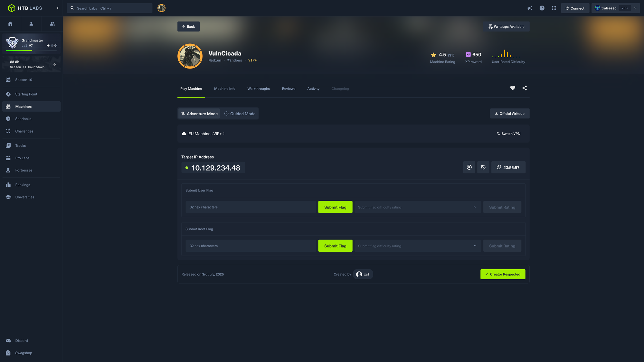Viewport: 644px width, 362px height.
Task: Click the Back button
Action: click(188, 26)
